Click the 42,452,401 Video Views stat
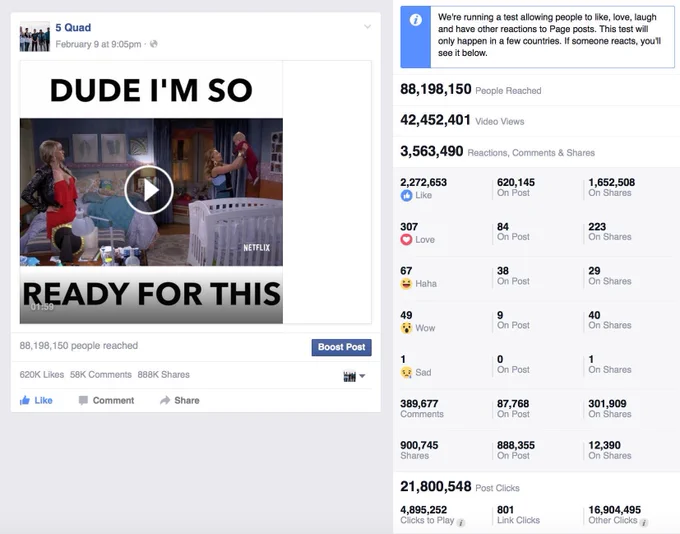The height and width of the screenshot is (534, 680). 462,120
